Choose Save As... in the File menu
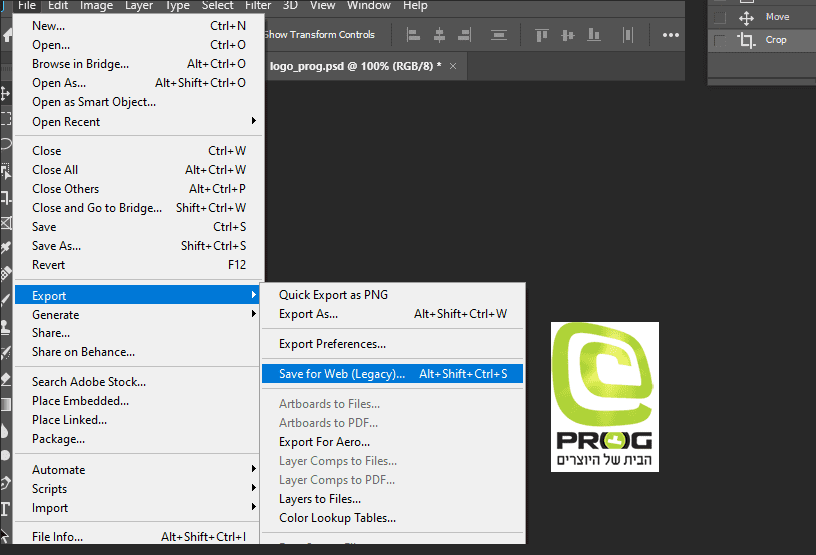The height and width of the screenshot is (555, 816). coord(139,246)
